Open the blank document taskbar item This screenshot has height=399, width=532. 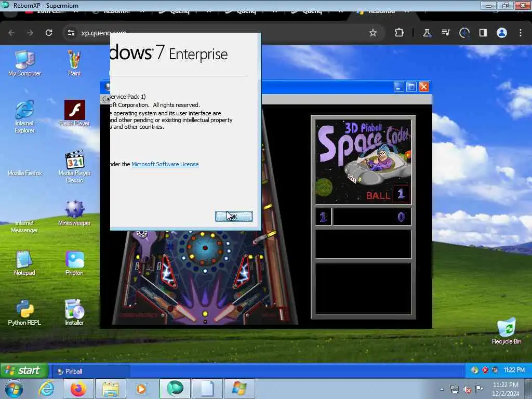click(x=207, y=389)
